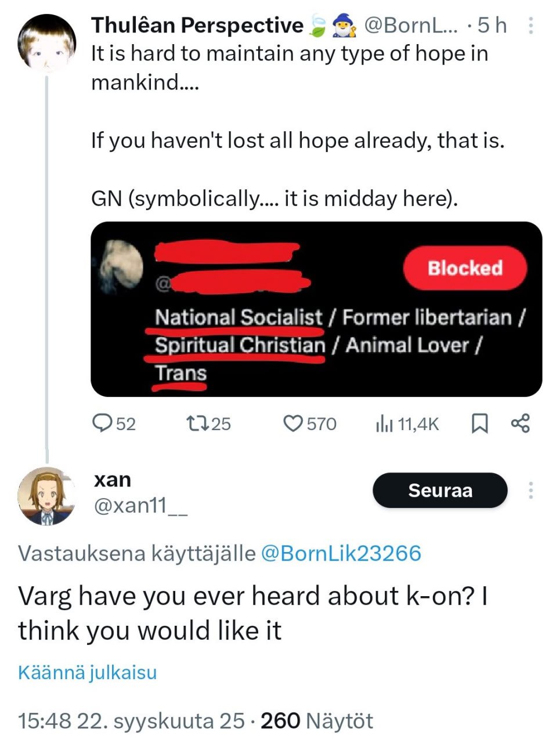This screenshot has height=743, width=560.
Task: Click the 15:48 22. syyskuuta 25 timestamp
Action: click(131, 721)
